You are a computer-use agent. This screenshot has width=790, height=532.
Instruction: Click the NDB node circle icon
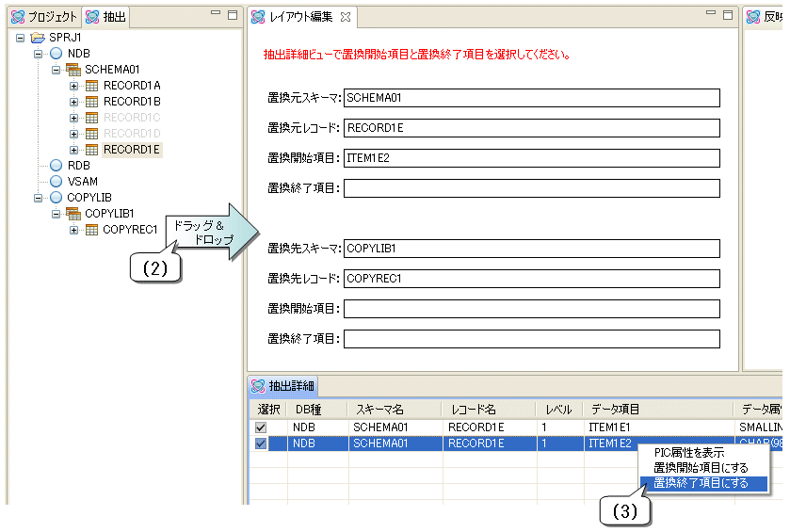coord(56,54)
